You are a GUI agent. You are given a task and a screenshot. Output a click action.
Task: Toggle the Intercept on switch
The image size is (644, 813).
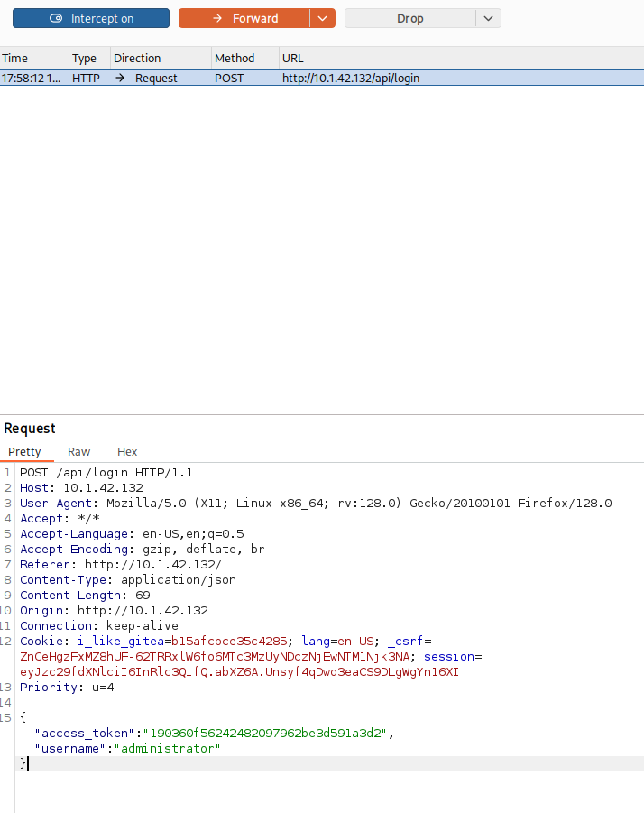[90, 18]
